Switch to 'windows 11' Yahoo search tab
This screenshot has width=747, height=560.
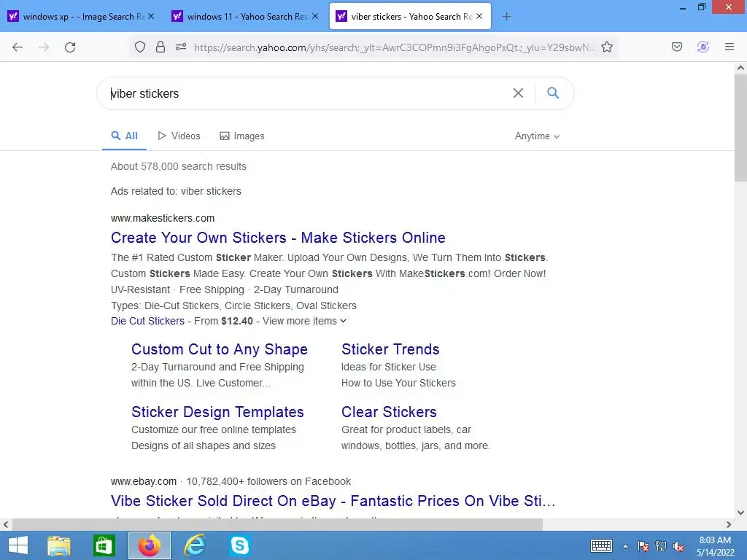245,17
